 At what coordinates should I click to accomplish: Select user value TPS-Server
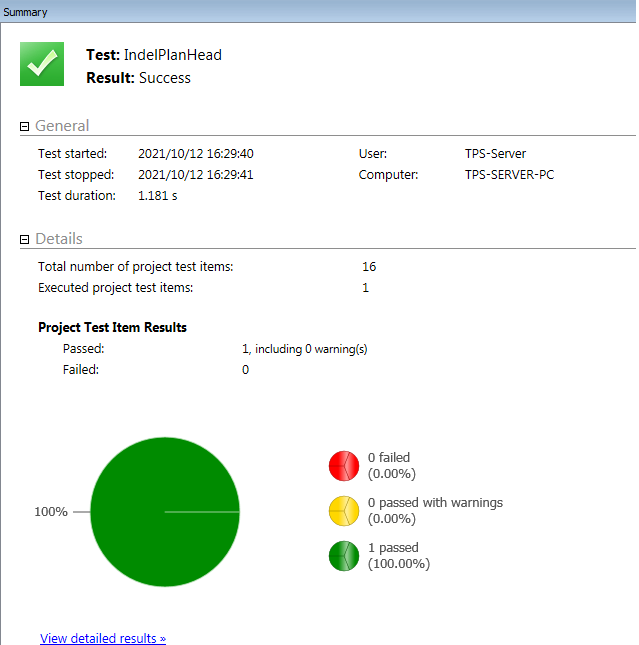click(x=495, y=153)
